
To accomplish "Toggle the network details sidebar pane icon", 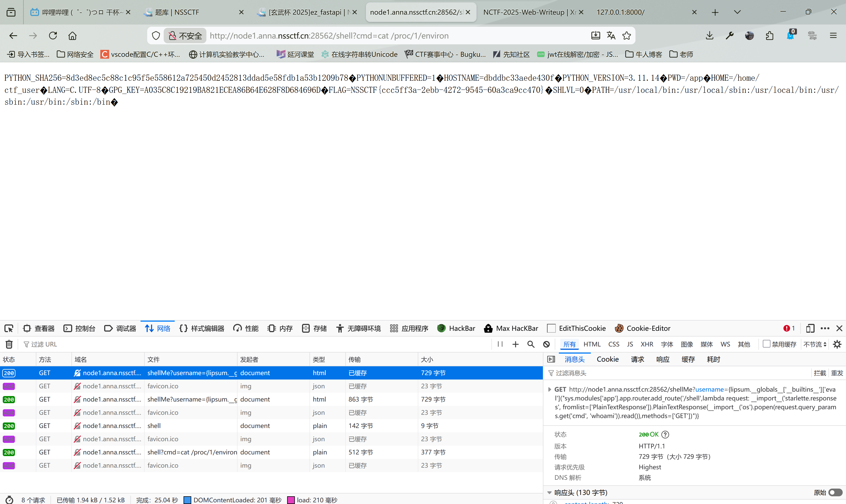I will point(551,359).
